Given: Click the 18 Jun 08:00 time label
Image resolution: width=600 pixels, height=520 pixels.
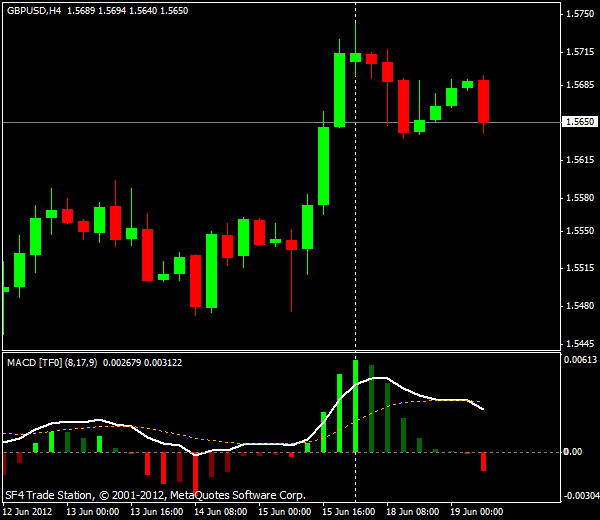Looking at the screenshot, I should (x=412, y=512).
